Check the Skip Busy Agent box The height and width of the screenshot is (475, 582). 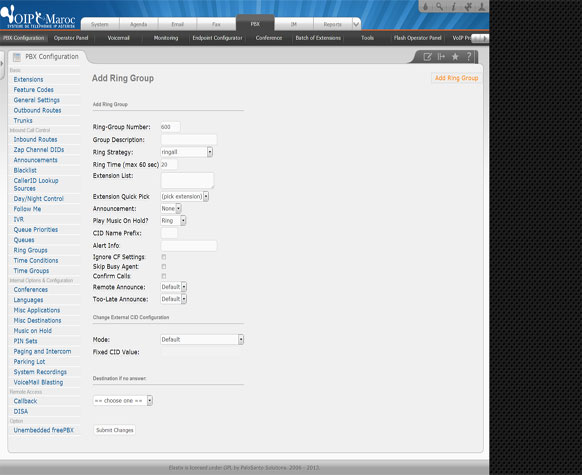click(x=164, y=266)
